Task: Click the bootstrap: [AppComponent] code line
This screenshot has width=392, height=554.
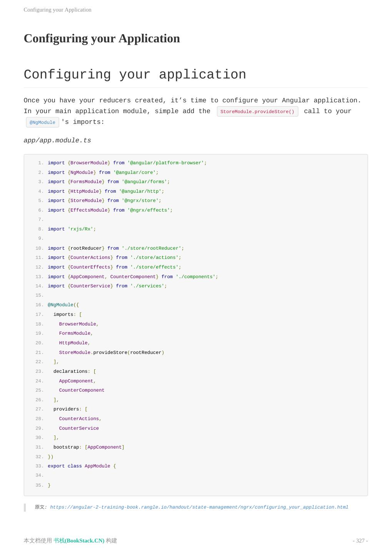Action: 88,447
